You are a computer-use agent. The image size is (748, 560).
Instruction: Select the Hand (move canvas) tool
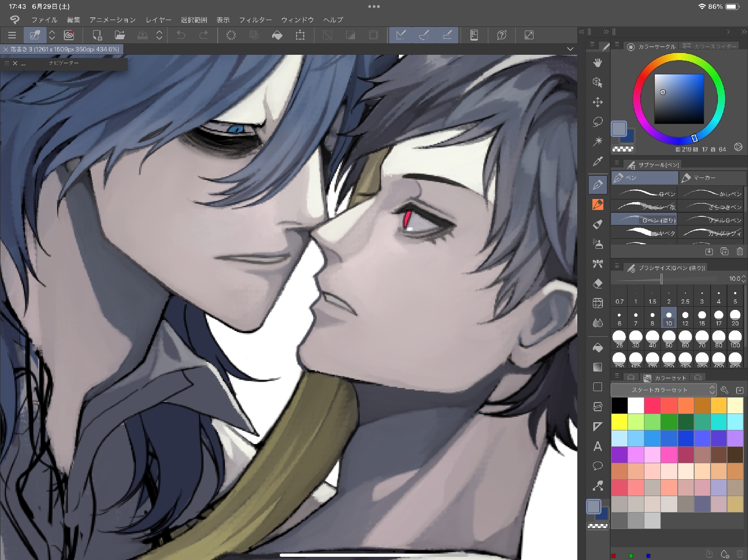[x=597, y=63]
